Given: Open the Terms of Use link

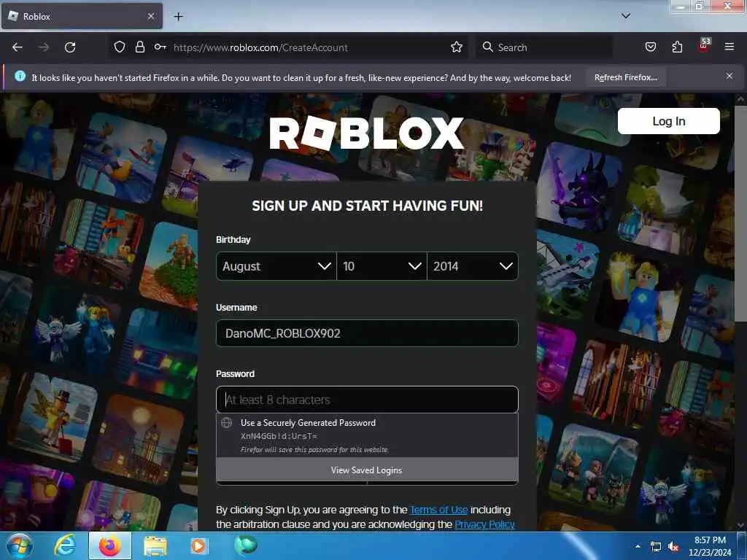Looking at the screenshot, I should [438, 510].
